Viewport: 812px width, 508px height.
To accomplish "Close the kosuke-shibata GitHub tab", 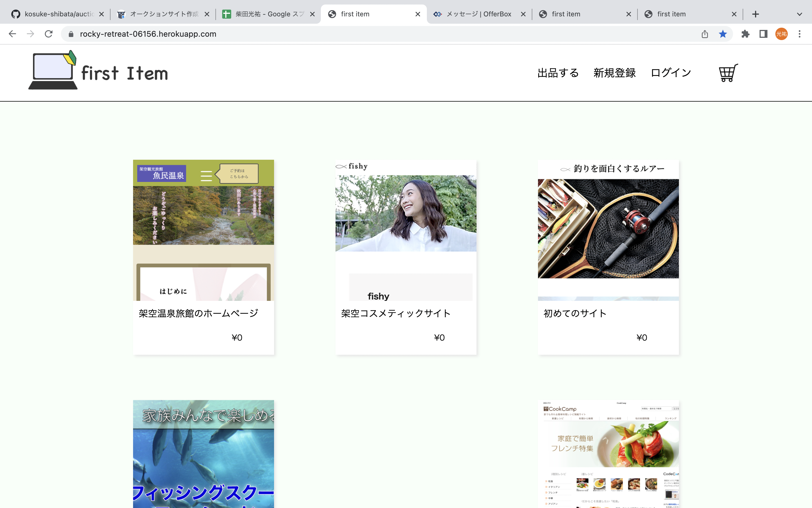I will point(101,14).
